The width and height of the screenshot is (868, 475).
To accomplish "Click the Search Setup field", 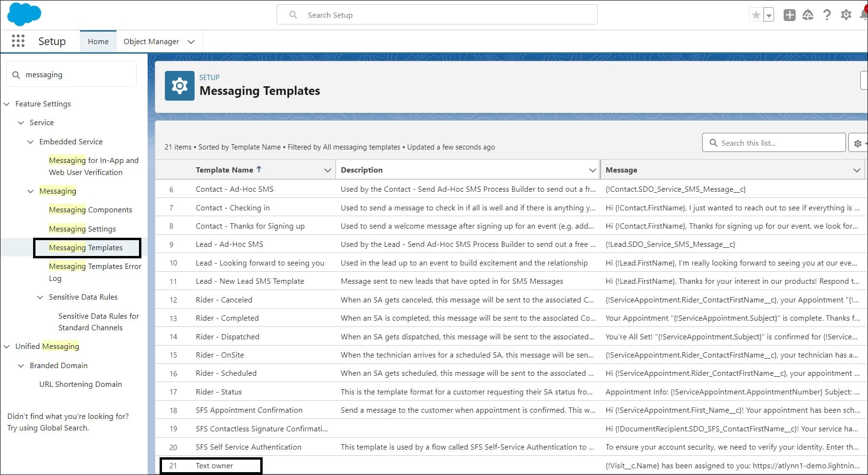I will [437, 15].
